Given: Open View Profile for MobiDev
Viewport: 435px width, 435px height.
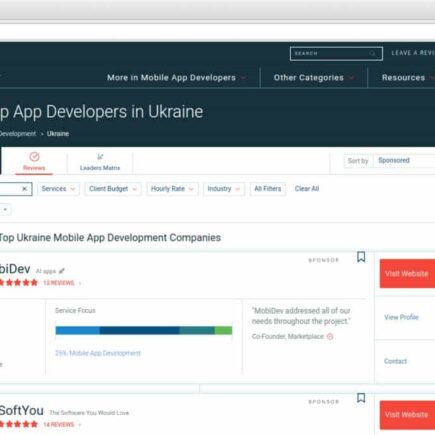Looking at the screenshot, I should point(401,317).
